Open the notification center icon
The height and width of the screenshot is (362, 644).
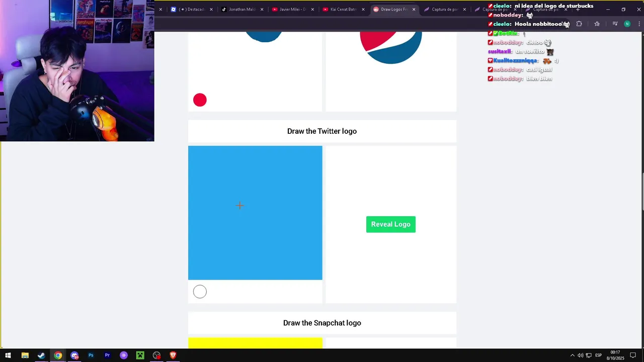tap(633, 355)
